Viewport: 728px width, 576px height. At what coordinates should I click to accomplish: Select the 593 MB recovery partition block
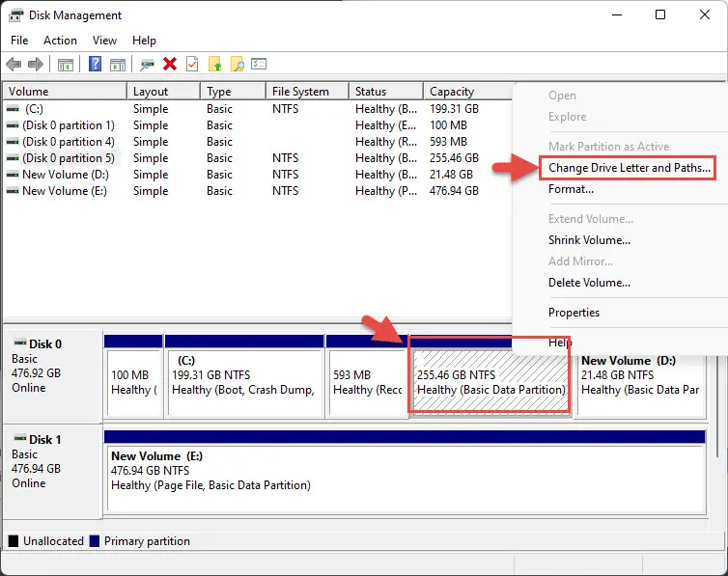pyautogui.click(x=367, y=375)
